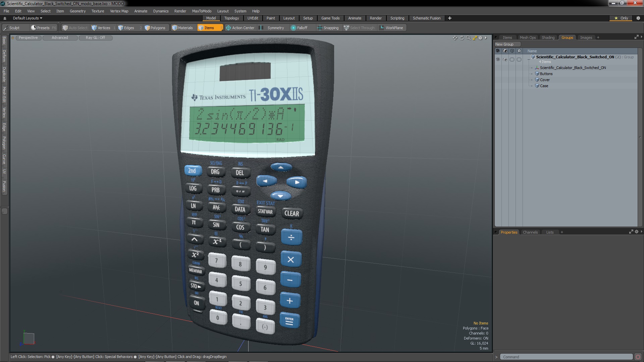This screenshot has width=644, height=362.
Task: Open viewport settings gear icon
Action: coord(480,38)
